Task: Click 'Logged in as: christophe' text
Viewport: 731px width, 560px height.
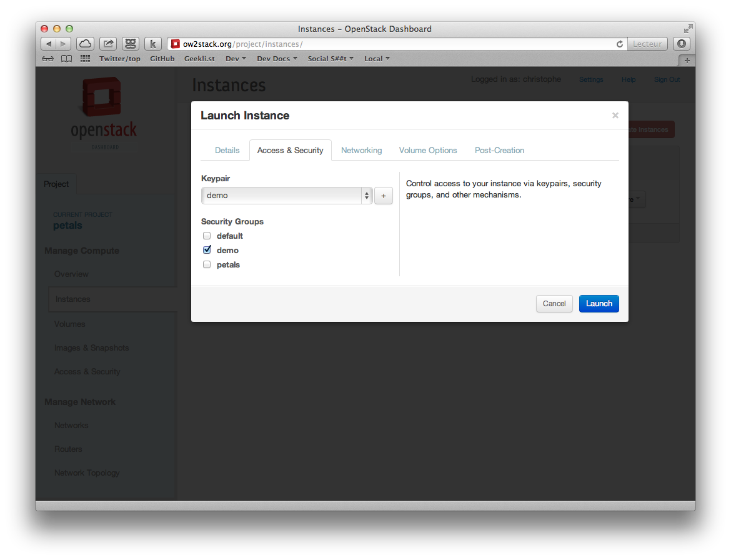Action: pos(516,79)
